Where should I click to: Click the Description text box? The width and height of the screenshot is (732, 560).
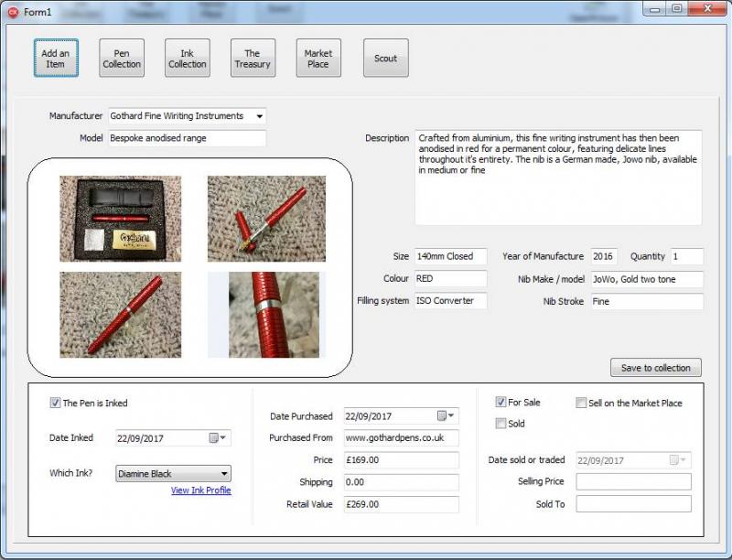pos(558,178)
